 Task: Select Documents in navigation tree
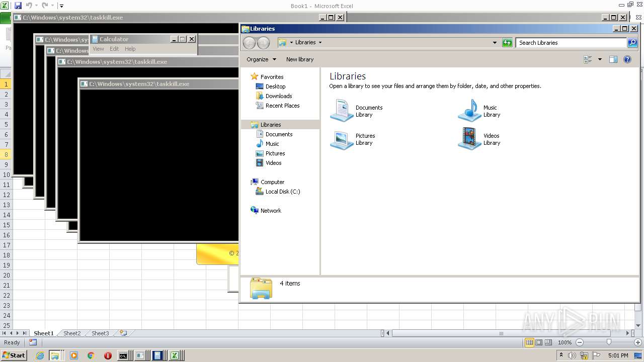pos(279,134)
